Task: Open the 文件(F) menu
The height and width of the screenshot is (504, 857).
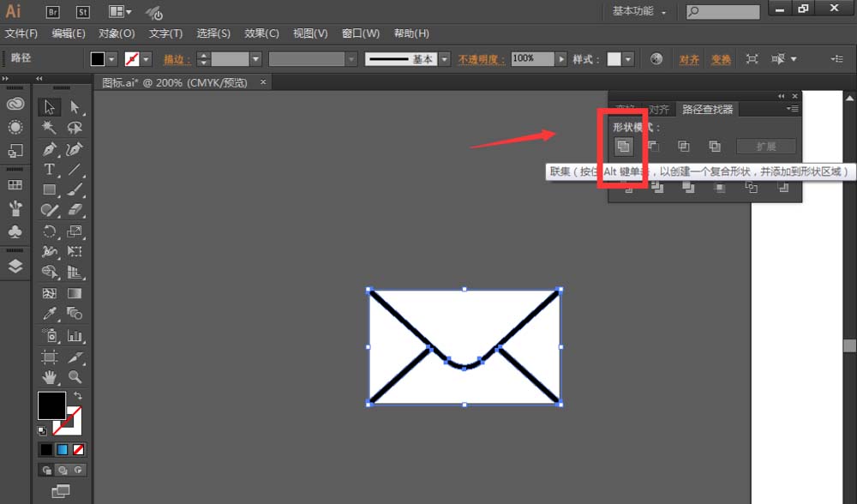Action: pos(21,33)
